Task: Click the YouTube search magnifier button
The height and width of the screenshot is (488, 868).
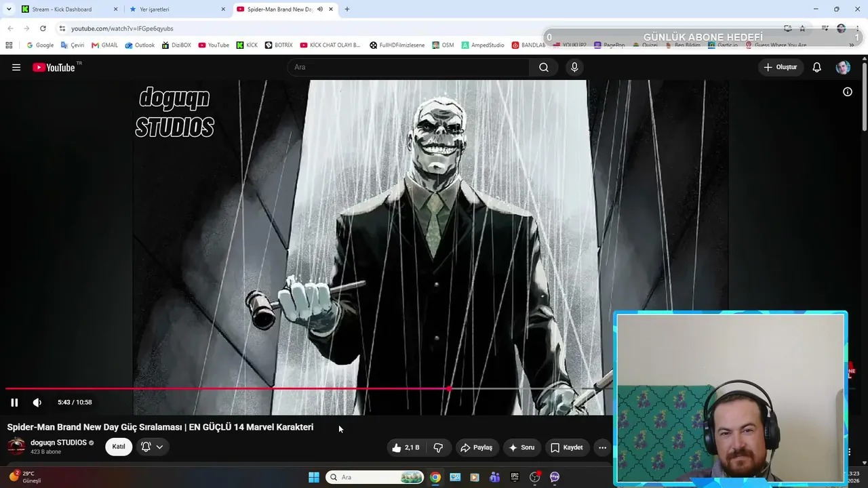Action: 544,67
